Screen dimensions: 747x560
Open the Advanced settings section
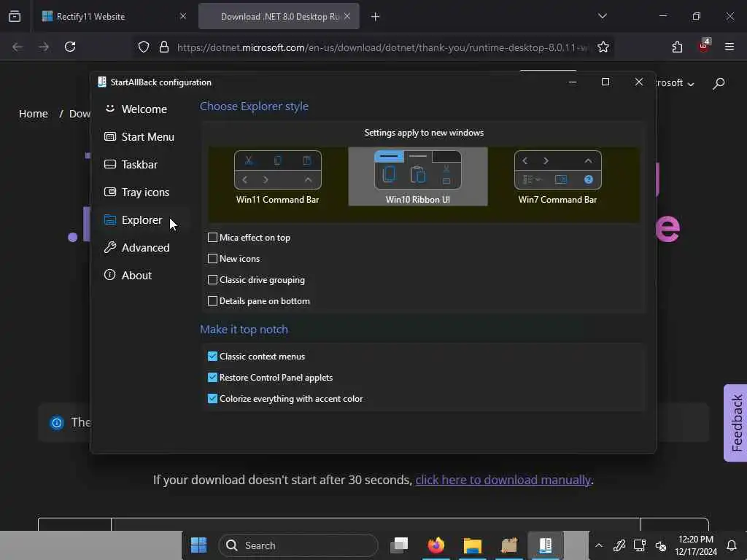point(136,248)
